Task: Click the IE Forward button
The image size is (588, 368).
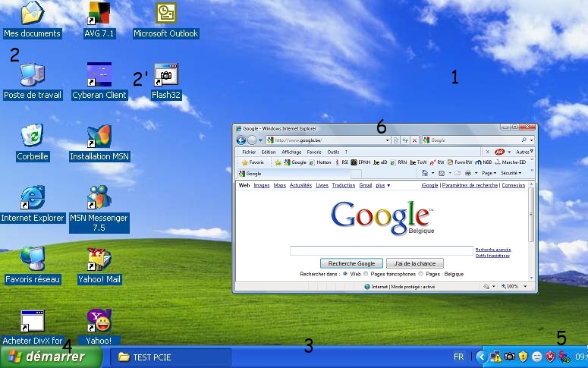Action: tap(252, 140)
